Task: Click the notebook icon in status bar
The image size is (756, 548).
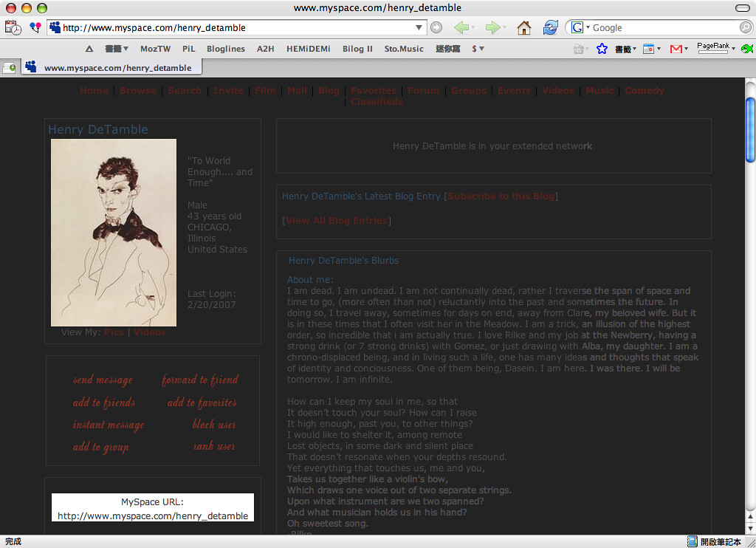Action: coord(692,541)
